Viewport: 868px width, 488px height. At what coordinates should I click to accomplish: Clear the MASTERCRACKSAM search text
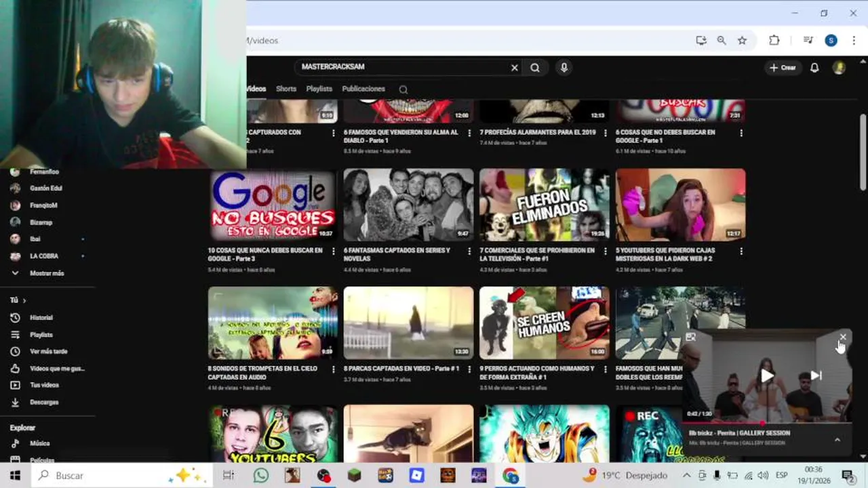pyautogui.click(x=514, y=67)
